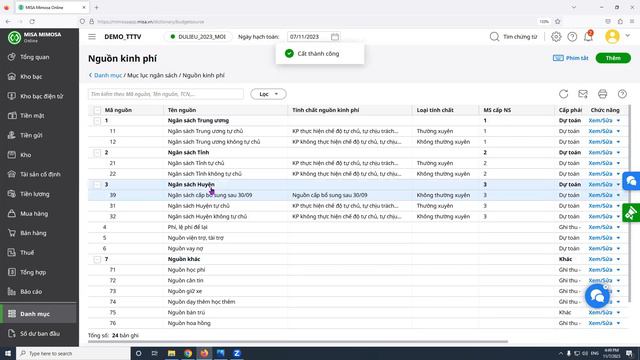Viewport: 640px width, 360px height.
Task: Click the Tính chất nguồn kinh phí column header
Action: [326, 110]
